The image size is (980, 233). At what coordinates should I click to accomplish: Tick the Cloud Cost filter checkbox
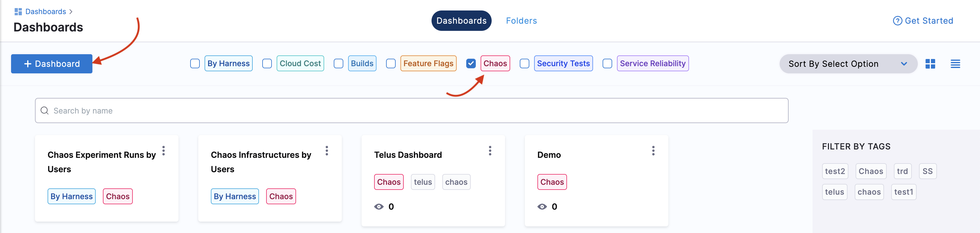coord(267,63)
